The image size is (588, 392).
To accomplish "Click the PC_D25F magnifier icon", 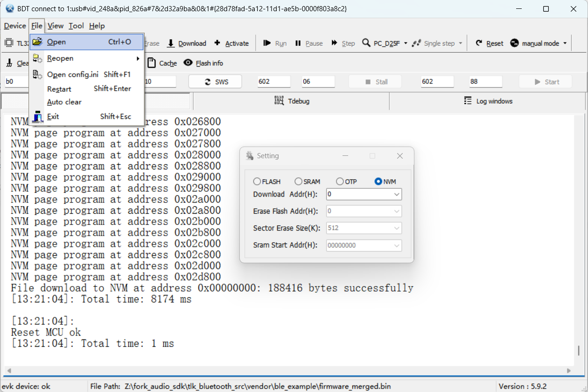I will click(x=366, y=43).
